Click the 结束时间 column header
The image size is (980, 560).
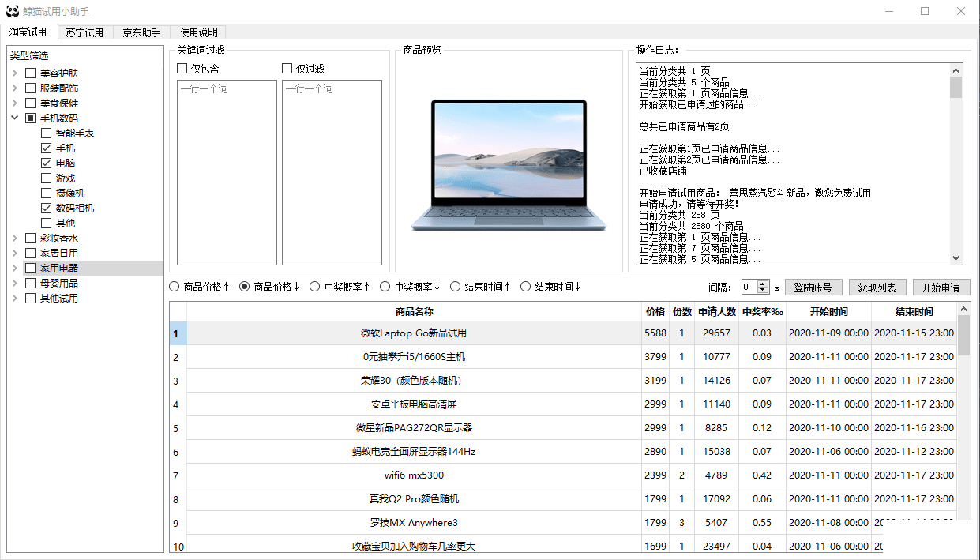click(x=914, y=312)
